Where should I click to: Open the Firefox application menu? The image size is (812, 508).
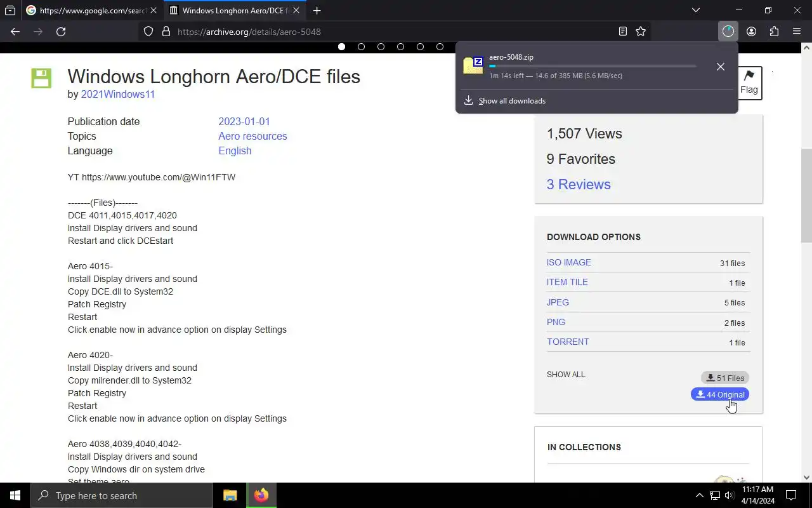coord(797,31)
